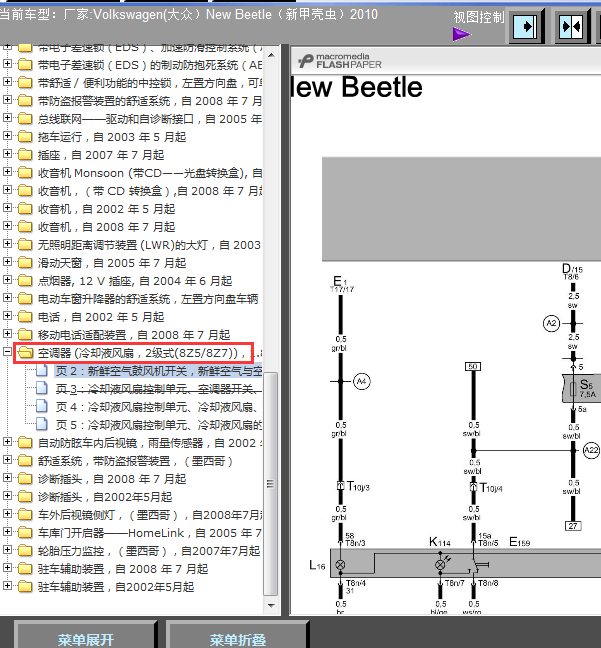Click the E159 component label in diagram

pos(520,542)
